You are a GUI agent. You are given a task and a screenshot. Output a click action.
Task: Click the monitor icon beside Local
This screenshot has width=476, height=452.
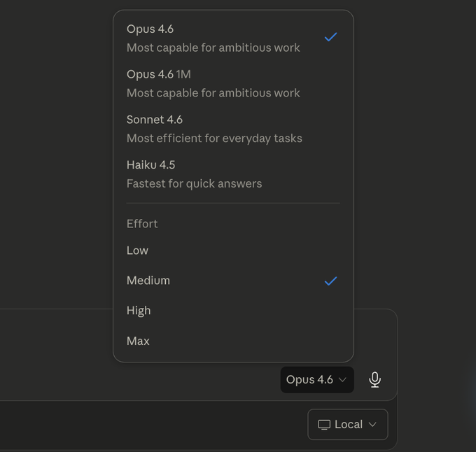point(324,425)
